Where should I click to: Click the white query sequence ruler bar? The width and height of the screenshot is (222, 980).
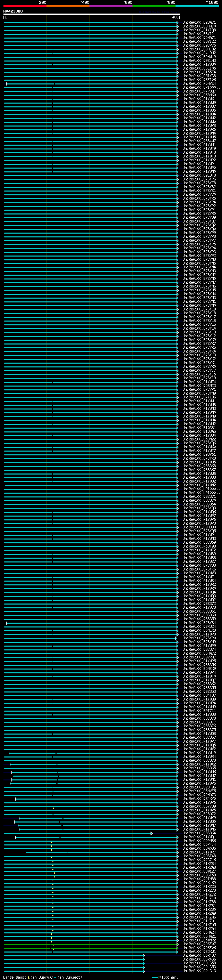92,15
